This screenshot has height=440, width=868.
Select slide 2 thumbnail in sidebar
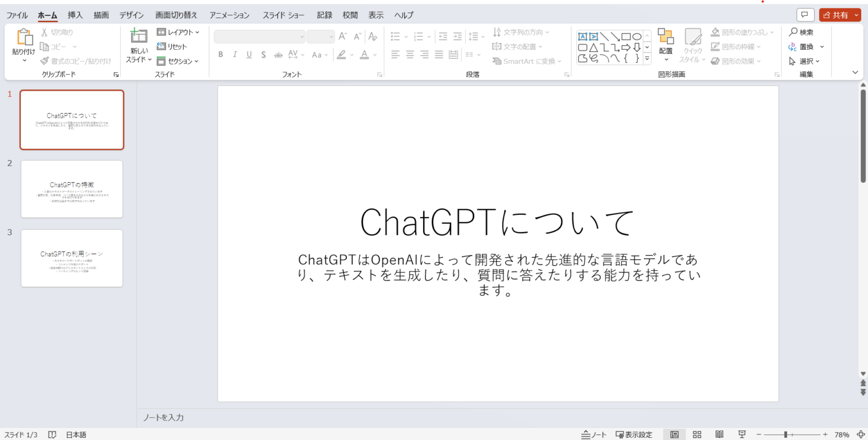click(x=72, y=189)
